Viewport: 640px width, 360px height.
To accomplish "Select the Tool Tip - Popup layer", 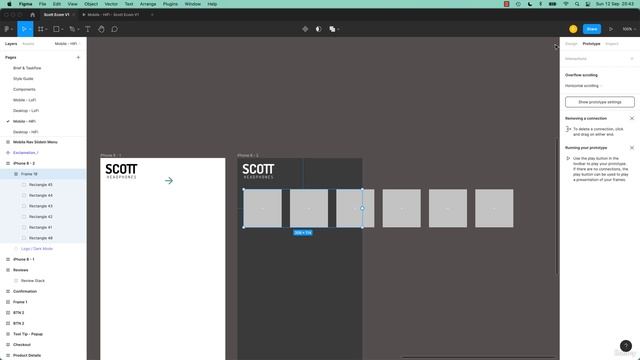I will (x=28, y=334).
